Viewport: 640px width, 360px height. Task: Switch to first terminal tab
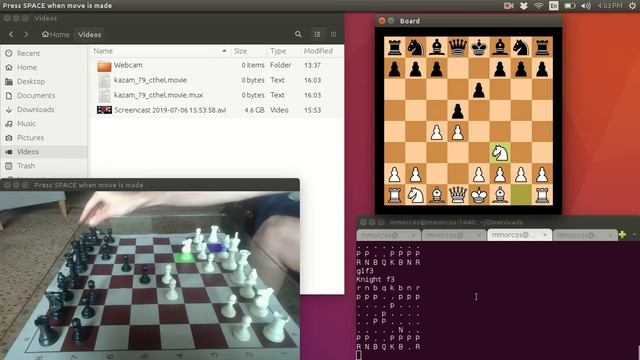click(x=389, y=235)
